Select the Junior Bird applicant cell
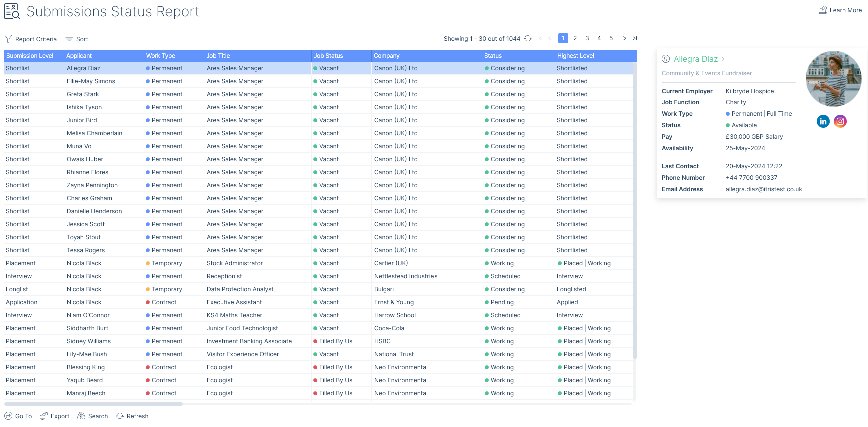The width and height of the screenshot is (868, 427). (x=104, y=120)
